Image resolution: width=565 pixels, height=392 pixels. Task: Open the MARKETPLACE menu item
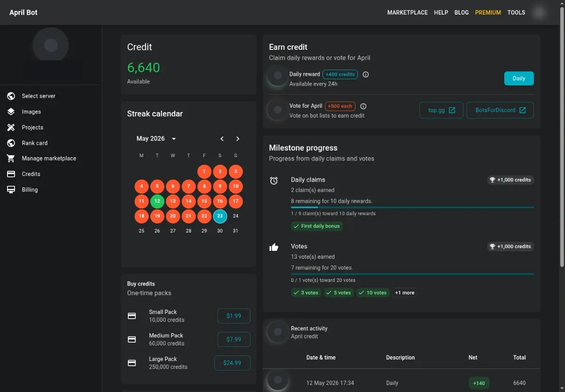408,13
